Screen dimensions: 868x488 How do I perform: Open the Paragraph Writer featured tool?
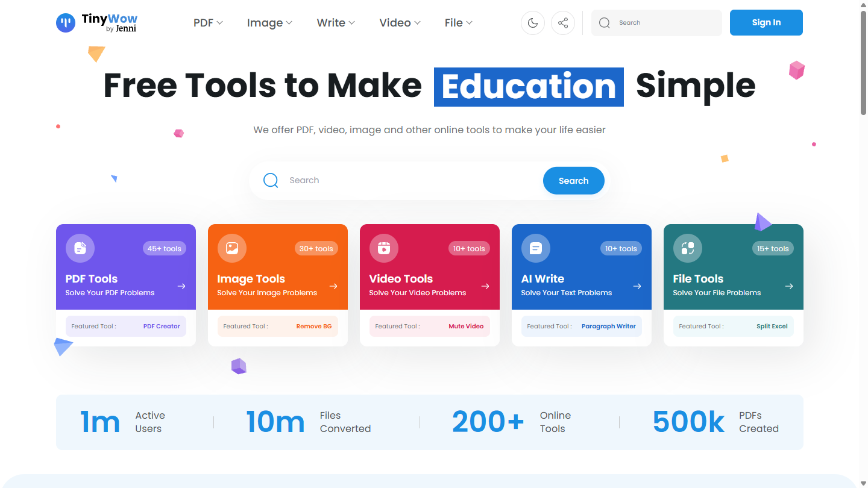coord(608,327)
